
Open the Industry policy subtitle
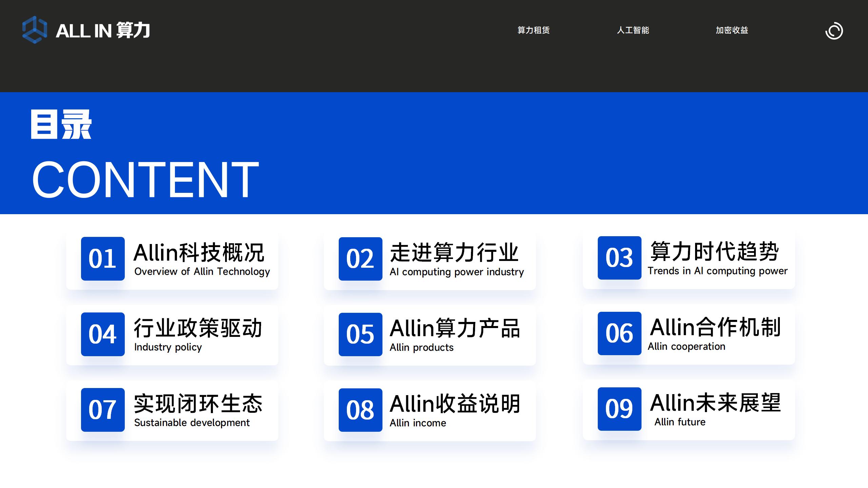click(168, 347)
